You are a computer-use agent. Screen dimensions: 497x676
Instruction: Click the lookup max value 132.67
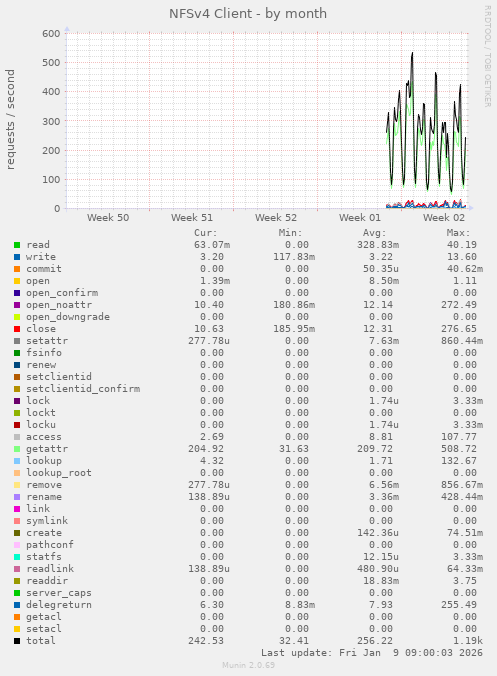pyautogui.click(x=459, y=461)
